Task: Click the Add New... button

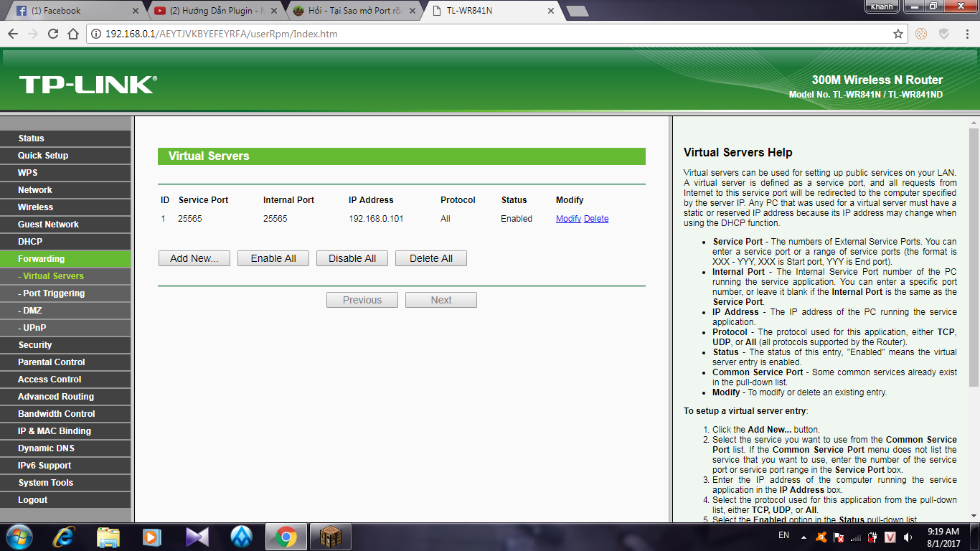Action: click(194, 258)
